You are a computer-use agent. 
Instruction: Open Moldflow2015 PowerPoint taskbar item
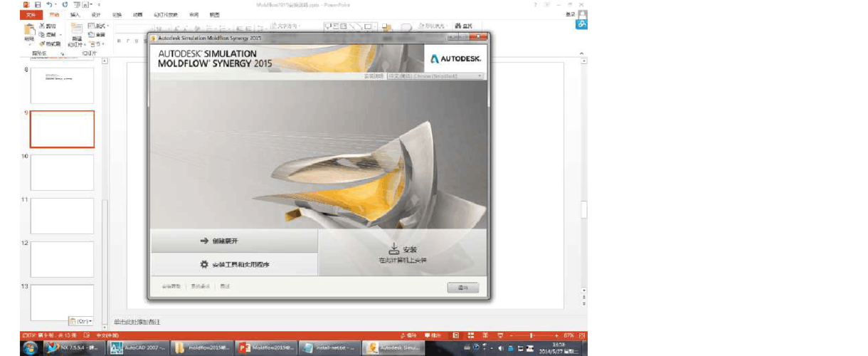[268, 347]
